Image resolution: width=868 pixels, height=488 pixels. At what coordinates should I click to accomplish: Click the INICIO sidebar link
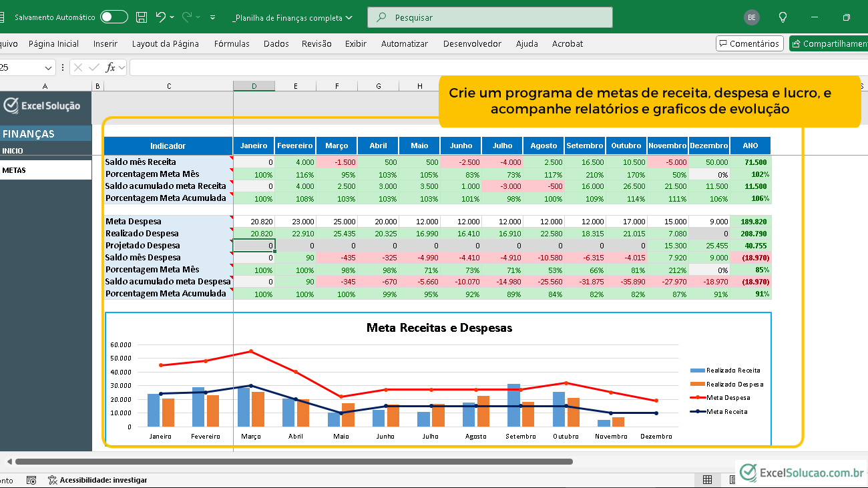pos(12,151)
